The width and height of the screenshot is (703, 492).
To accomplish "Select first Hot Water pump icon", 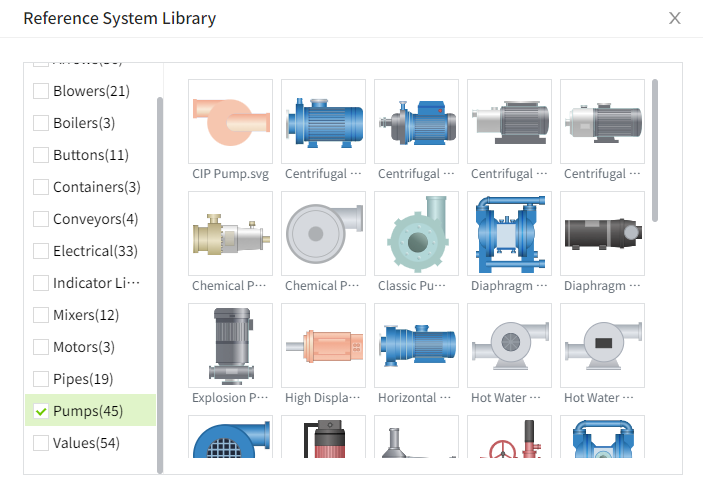I will coord(509,345).
